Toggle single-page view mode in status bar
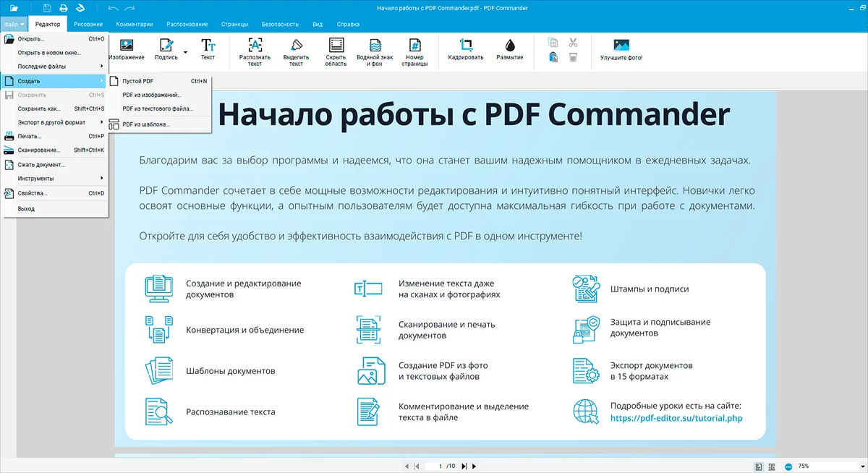Image resolution: width=868 pixels, height=473 pixels. (x=759, y=466)
